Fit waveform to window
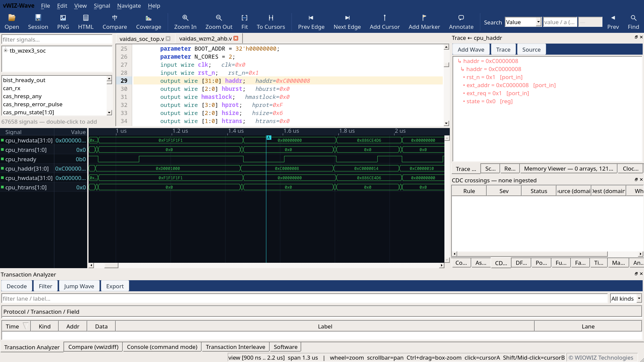The image size is (644, 362). (245, 22)
